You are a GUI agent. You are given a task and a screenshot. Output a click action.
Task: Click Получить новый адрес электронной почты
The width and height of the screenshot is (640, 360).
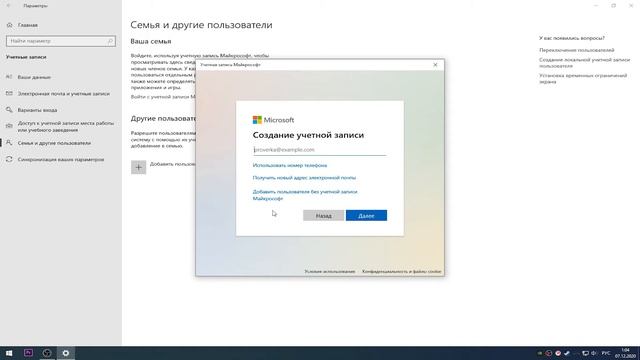pyautogui.click(x=304, y=178)
